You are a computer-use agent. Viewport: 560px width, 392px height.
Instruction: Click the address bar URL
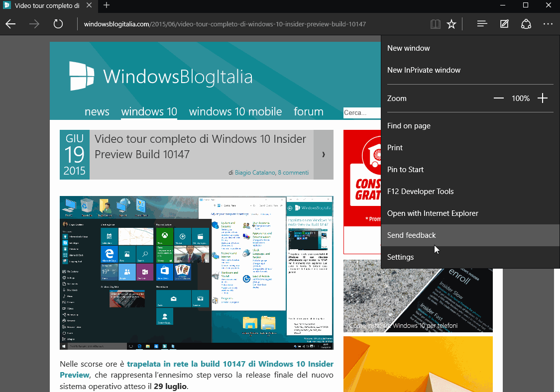[x=224, y=24]
